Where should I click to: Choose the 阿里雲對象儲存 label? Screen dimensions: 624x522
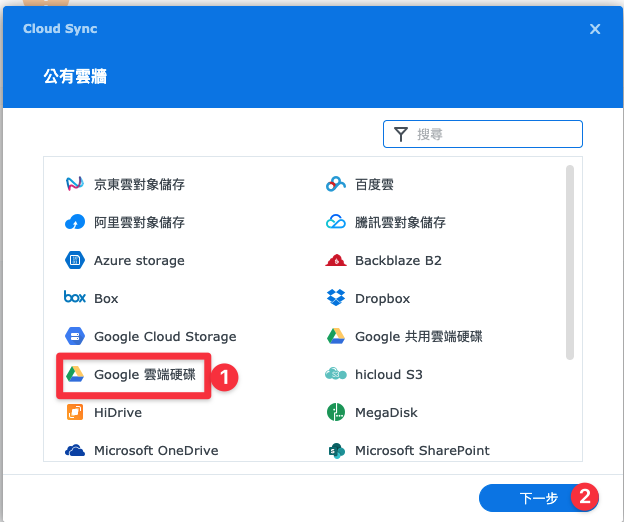[x=139, y=222]
